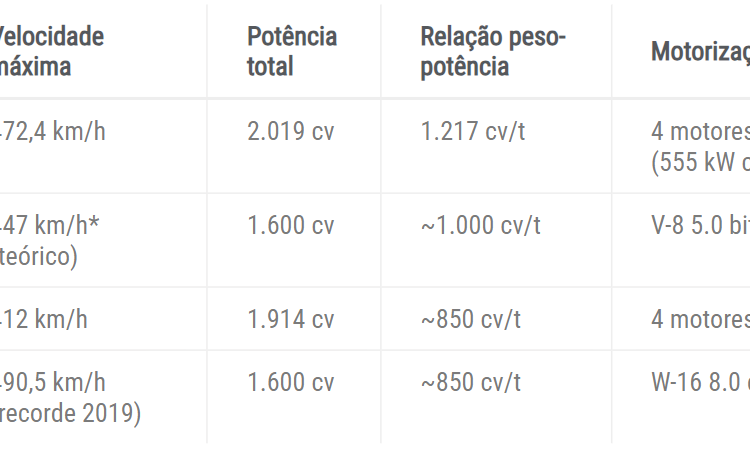The image size is (750, 451).
Task: Click ~850 cv/t in the W-16 row
Action: click(x=471, y=383)
